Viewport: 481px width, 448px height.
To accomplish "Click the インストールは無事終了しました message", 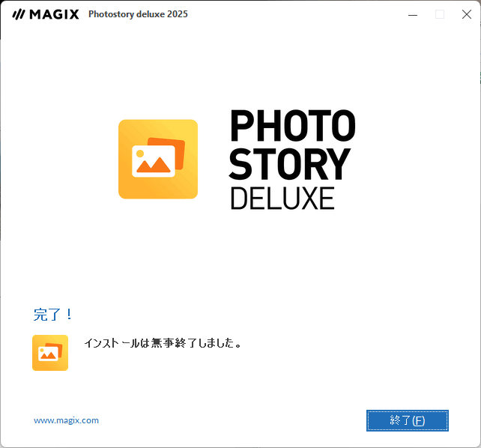I will pyautogui.click(x=163, y=343).
